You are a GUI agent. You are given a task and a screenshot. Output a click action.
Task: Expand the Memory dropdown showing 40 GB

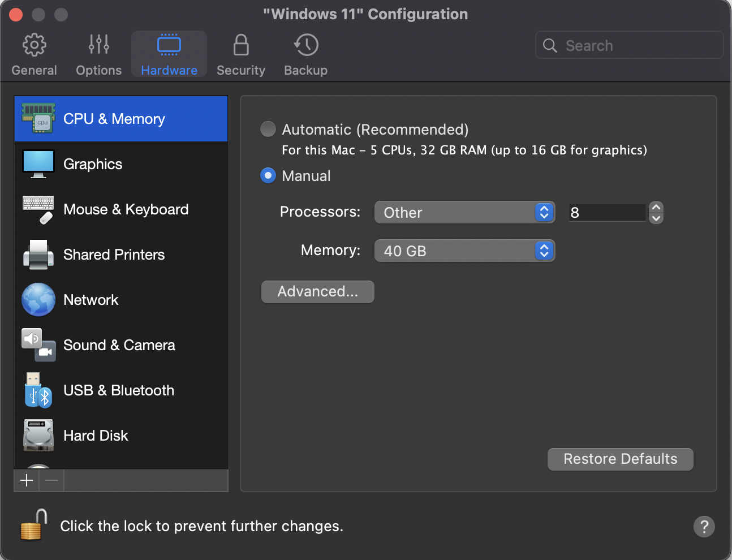tap(464, 251)
